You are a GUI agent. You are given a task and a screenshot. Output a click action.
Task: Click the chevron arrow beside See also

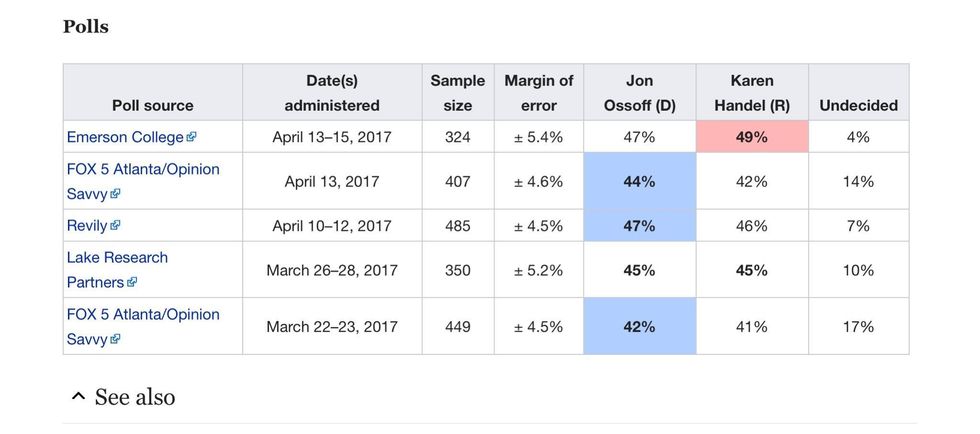[78, 397]
